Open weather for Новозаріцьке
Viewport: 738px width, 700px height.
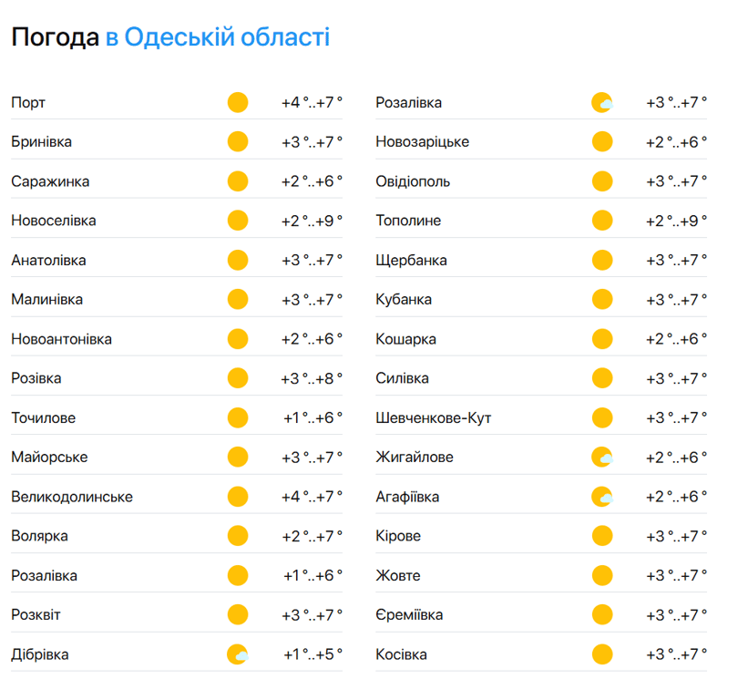coord(423,142)
